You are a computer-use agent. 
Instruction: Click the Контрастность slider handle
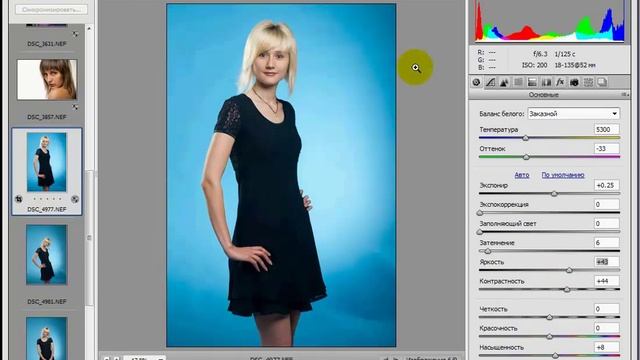567,290
